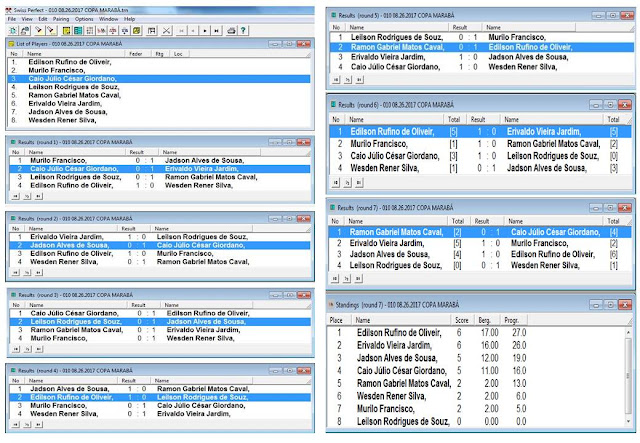
Task: Select Edilson Rufino de Oliveir in Standings
Action: (476, 333)
